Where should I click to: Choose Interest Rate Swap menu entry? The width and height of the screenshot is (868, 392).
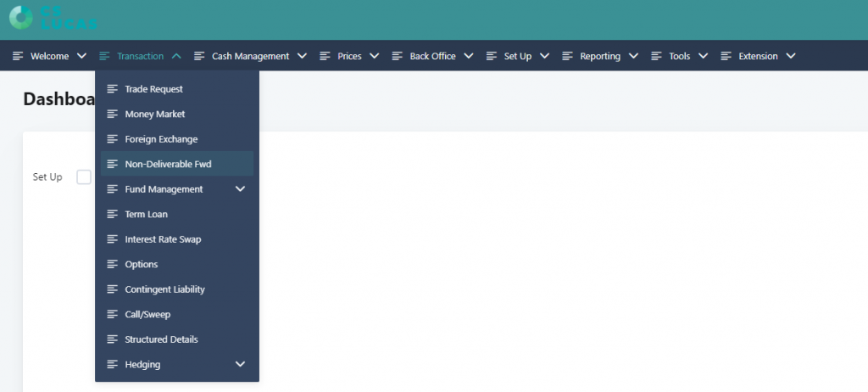tap(163, 239)
